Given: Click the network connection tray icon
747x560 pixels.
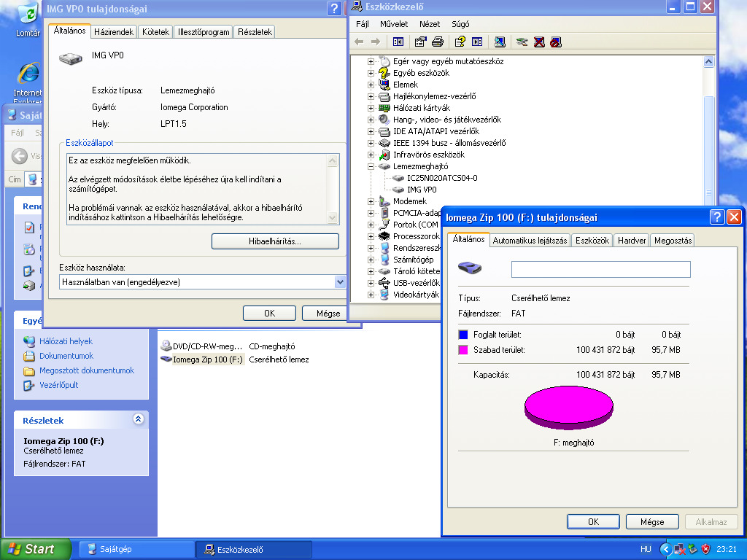Looking at the screenshot, I should tap(680, 549).
